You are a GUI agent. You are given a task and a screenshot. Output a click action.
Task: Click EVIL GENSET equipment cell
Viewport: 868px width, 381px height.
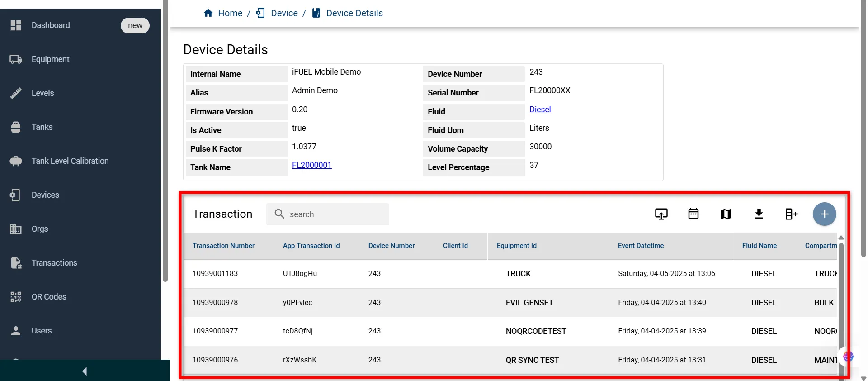[x=529, y=303]
